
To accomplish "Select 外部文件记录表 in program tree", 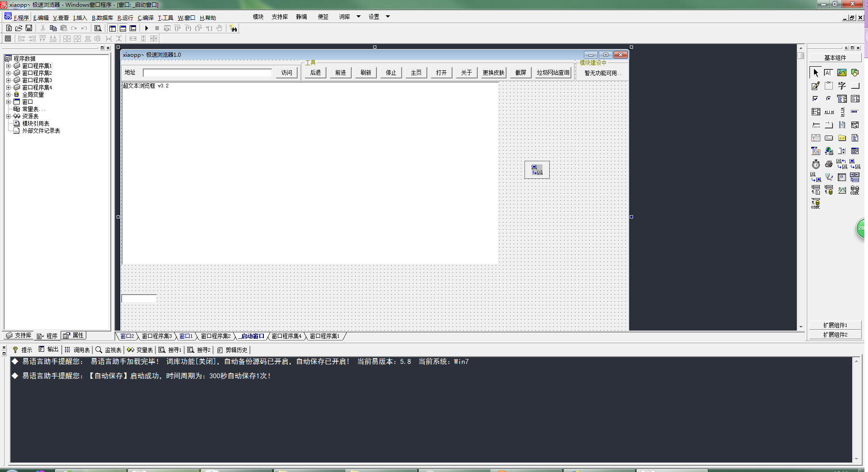I will tap(41, 131).
